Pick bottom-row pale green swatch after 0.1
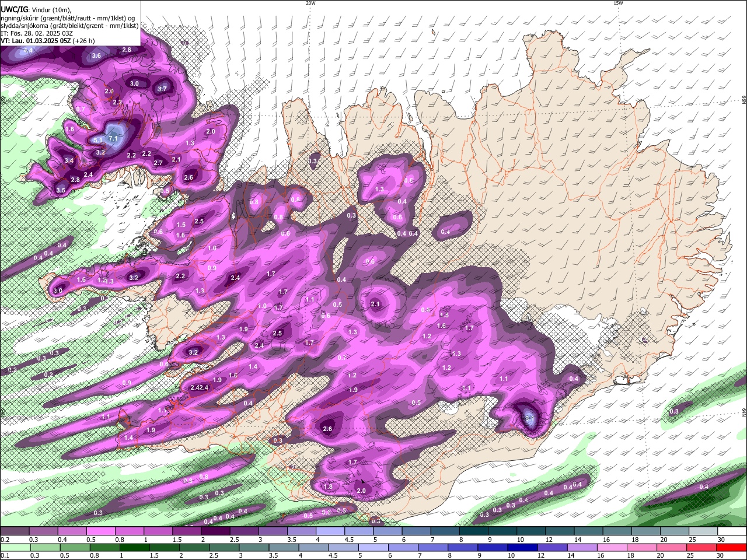 click(15, 547)
